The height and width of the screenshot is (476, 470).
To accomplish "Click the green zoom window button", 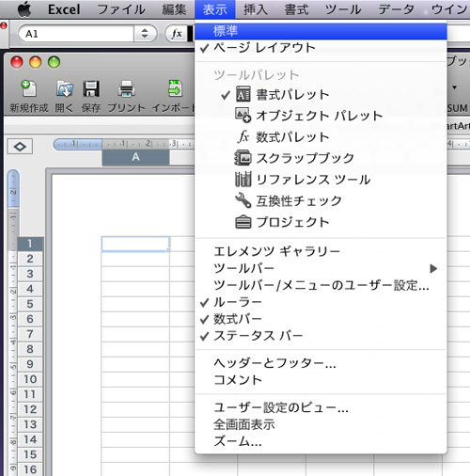I will (54, 62).
